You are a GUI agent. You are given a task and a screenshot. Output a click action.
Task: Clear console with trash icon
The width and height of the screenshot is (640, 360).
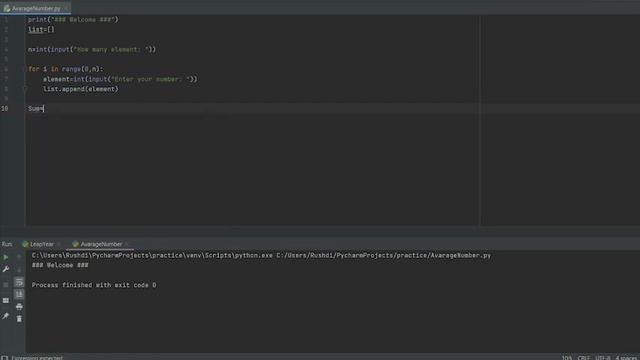[x=19, y=319]
